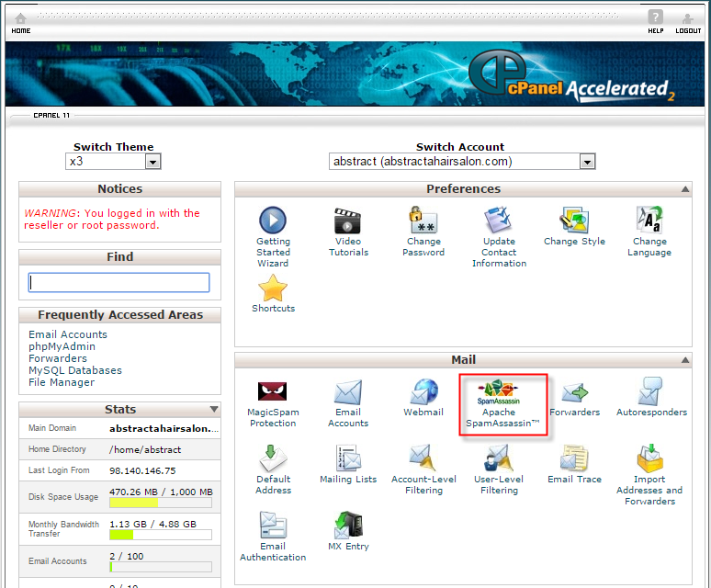Collapse the Preferences section
The height and width of the screenshot is (588, 711).
pyautogui.click(x=685, y=189)
